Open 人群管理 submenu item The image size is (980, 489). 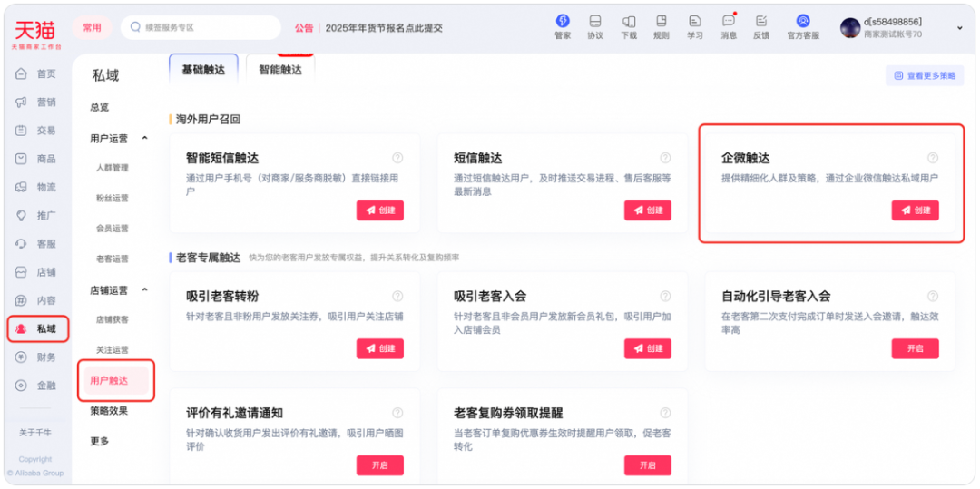113,168
